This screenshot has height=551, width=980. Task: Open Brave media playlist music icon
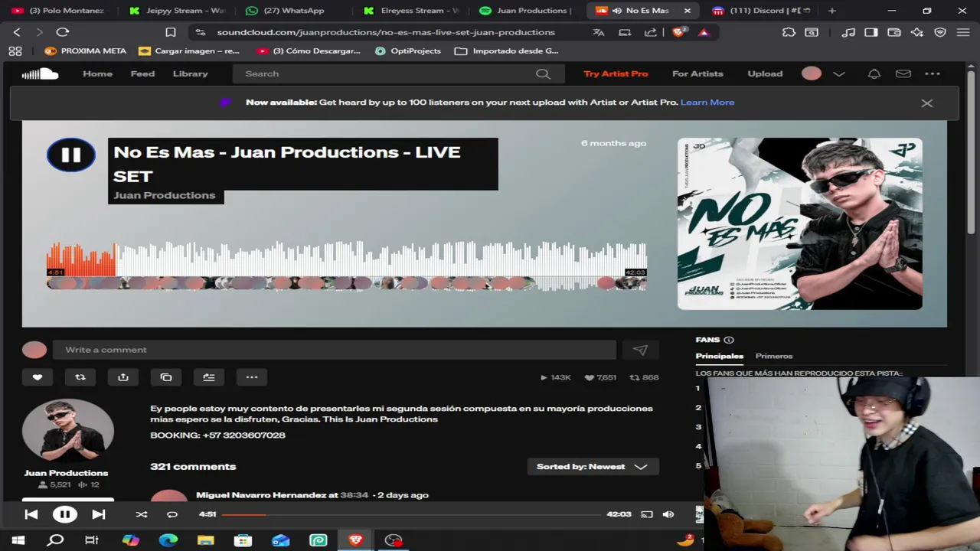pos(848,32)
